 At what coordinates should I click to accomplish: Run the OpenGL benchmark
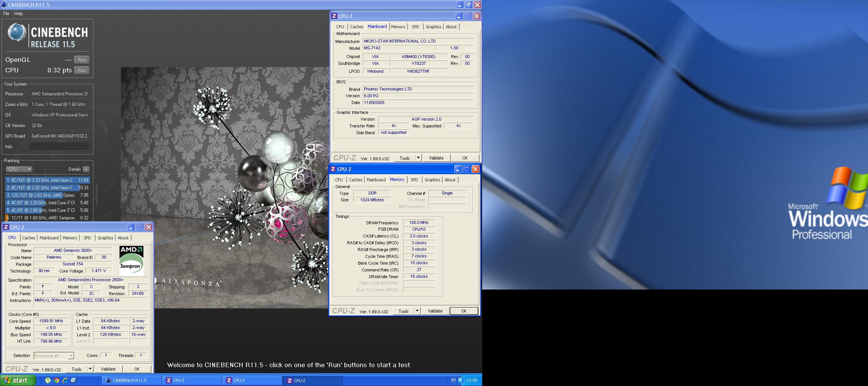[x=82, y=60]
